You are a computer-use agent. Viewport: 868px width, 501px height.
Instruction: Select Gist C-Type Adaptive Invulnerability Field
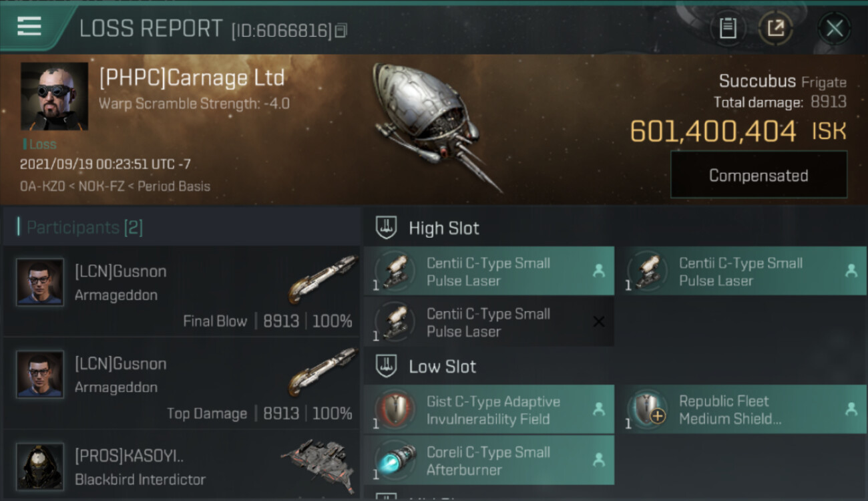(489, 409)
